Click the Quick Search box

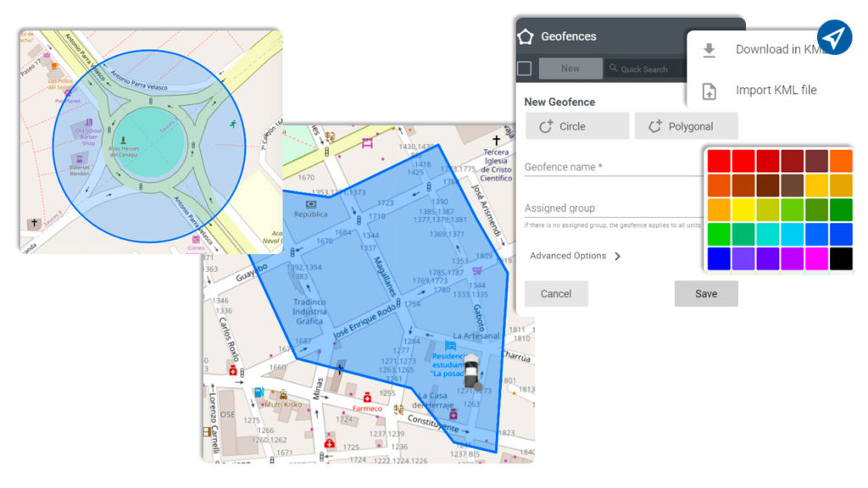645,69
